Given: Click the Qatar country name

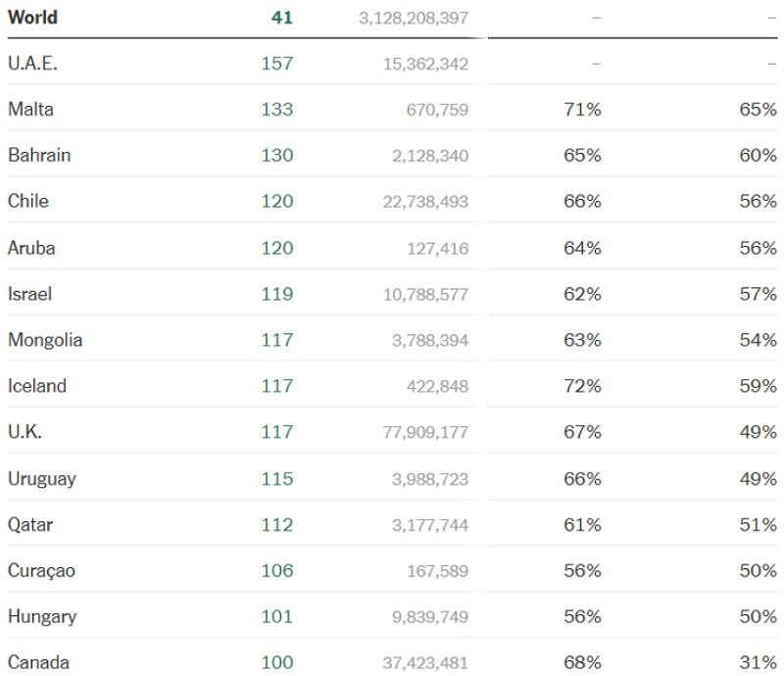Looking at the screenshot, I should tap(30, 525).
